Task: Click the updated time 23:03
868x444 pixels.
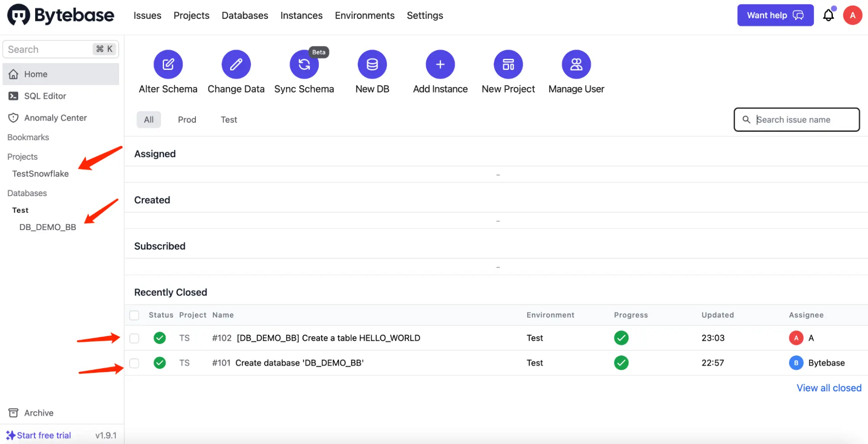Action: pos(713,338)
